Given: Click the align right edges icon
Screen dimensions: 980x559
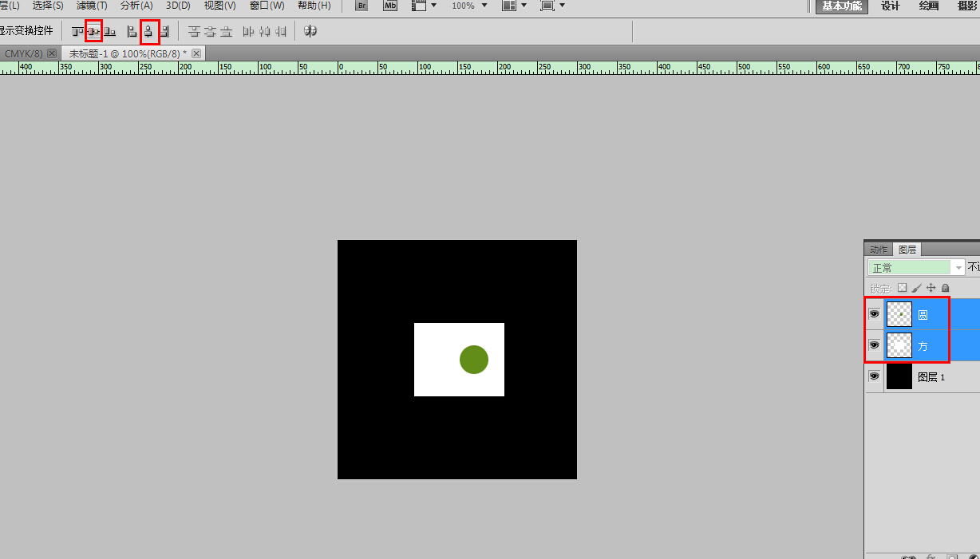Looking at the screenshot, I should pyautogui.click(x=164, y=32).
